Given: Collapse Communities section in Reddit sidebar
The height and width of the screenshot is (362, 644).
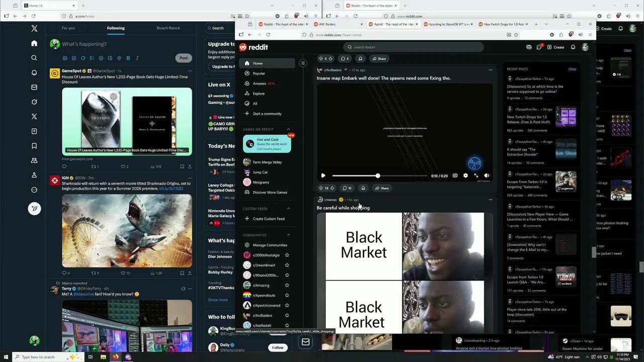Looking at the screenshot, I should click(x=288, y=235).
